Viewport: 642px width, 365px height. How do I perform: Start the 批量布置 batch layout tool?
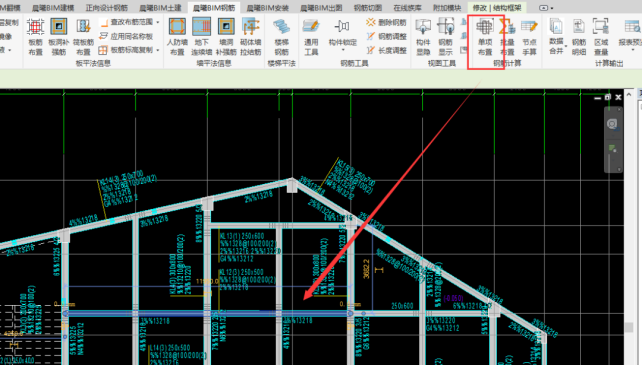point(507,37)
